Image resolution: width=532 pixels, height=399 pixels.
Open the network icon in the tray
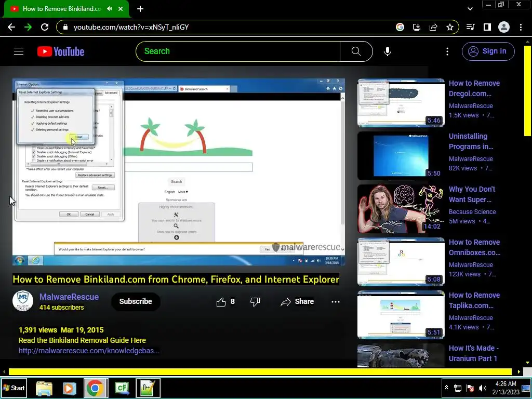point(458,388)
